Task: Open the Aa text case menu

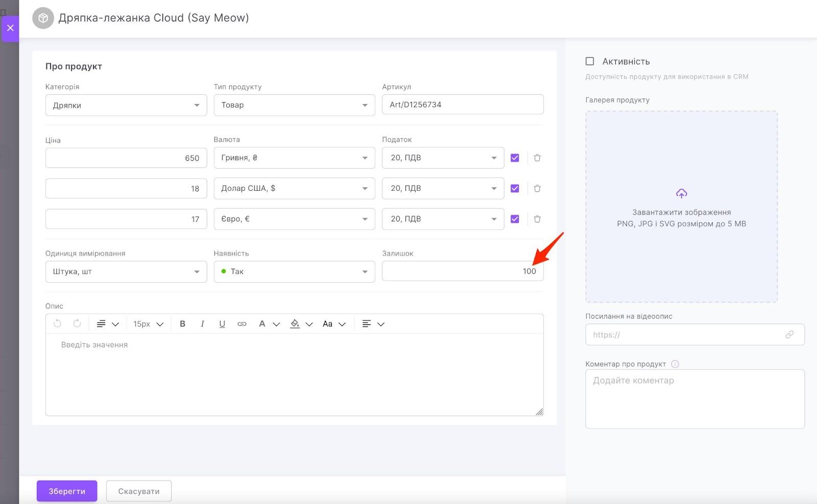Action: click(x=334, y=324)
